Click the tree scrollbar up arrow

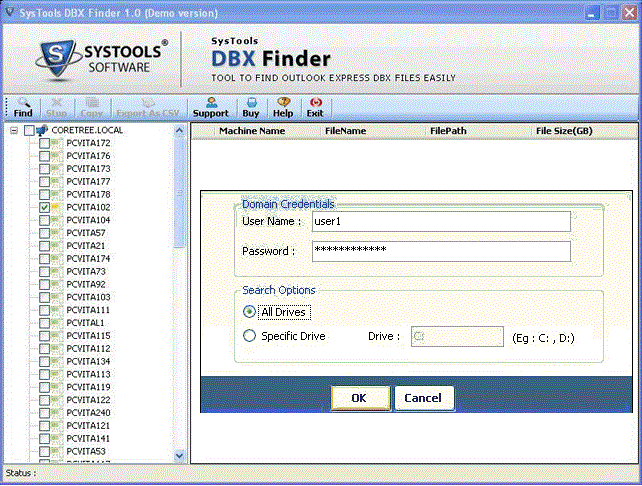(179, 131)
